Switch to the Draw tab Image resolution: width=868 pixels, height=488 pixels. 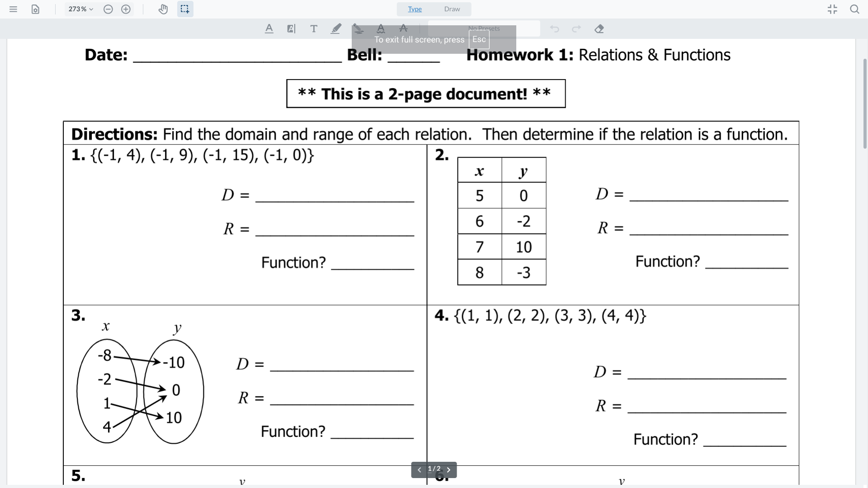[x=452, y=9]
